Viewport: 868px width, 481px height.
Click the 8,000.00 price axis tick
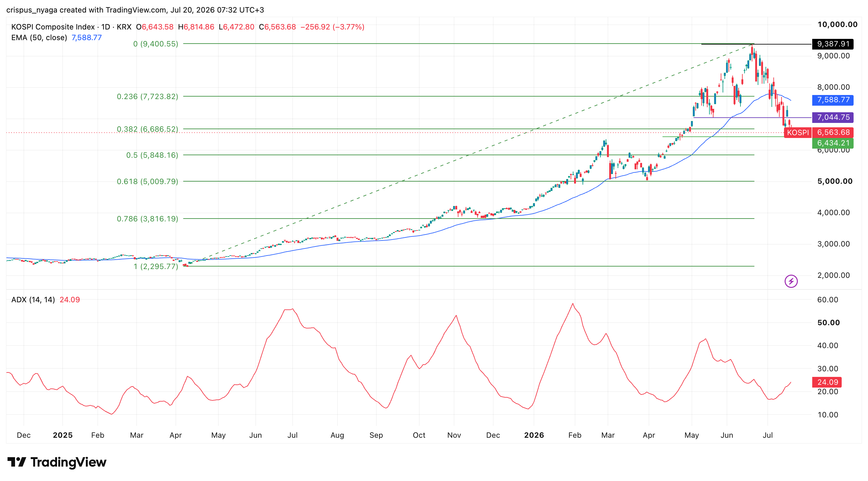point(833,87)
